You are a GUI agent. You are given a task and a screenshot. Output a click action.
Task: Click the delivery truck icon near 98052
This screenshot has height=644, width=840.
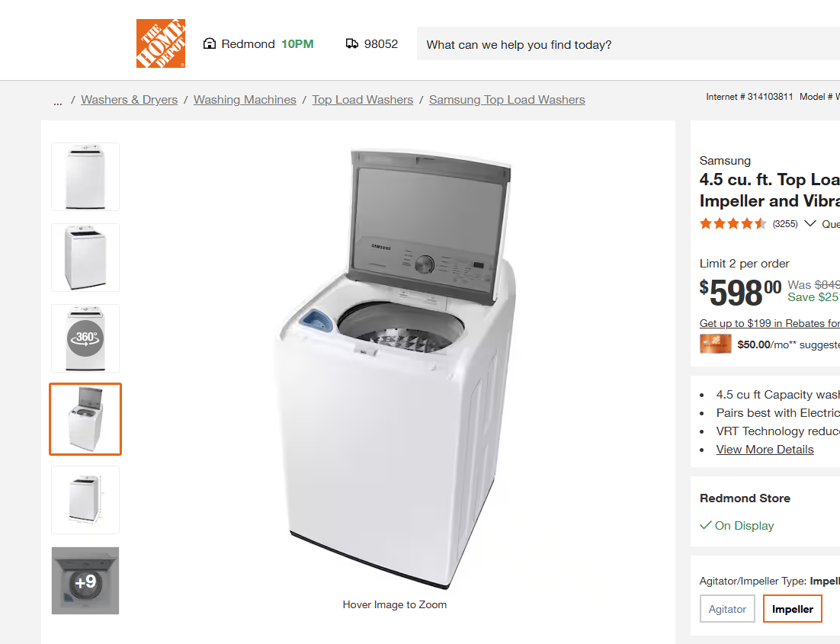pos(352,43)
